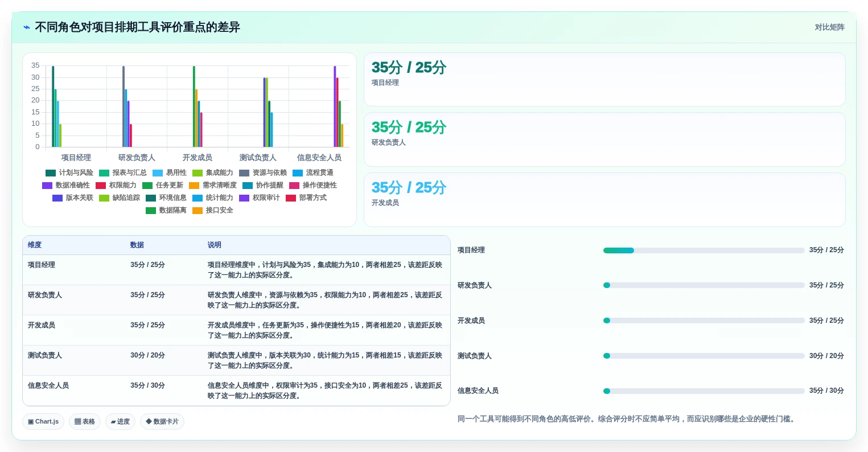Click the 测试负责人 description in the table
The image size is (868, 452).
(325, 361)
